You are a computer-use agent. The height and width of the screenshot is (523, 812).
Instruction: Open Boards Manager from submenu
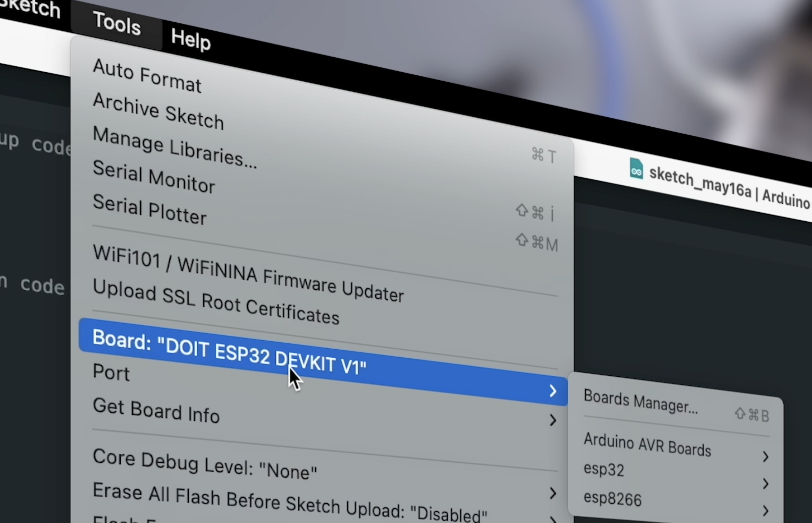[641, 402]
